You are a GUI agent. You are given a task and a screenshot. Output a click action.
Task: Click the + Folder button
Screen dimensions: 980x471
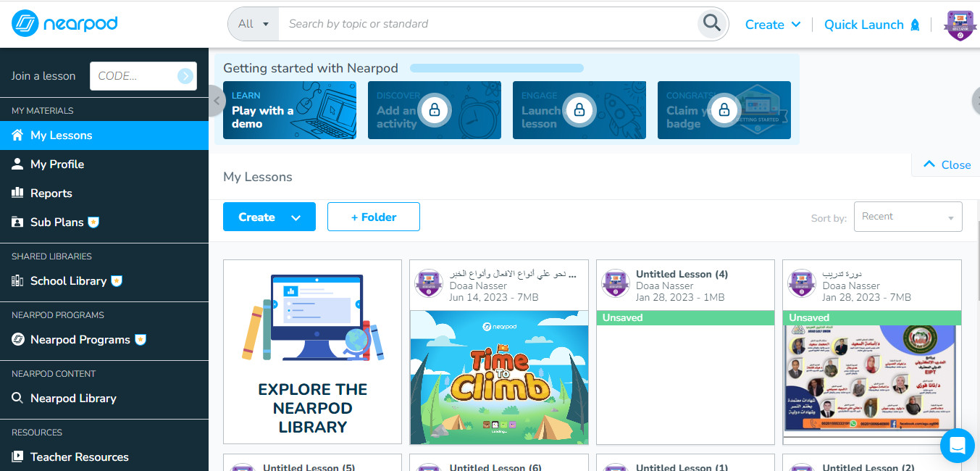click(374, 217)
